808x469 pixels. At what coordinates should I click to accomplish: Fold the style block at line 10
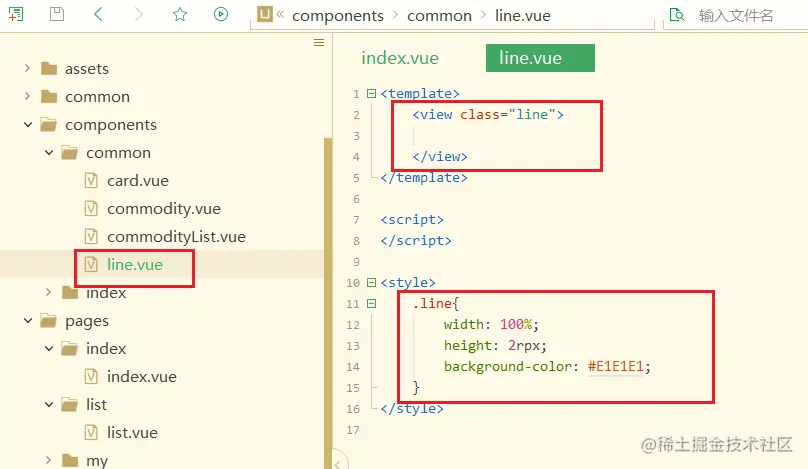point(371,282)
